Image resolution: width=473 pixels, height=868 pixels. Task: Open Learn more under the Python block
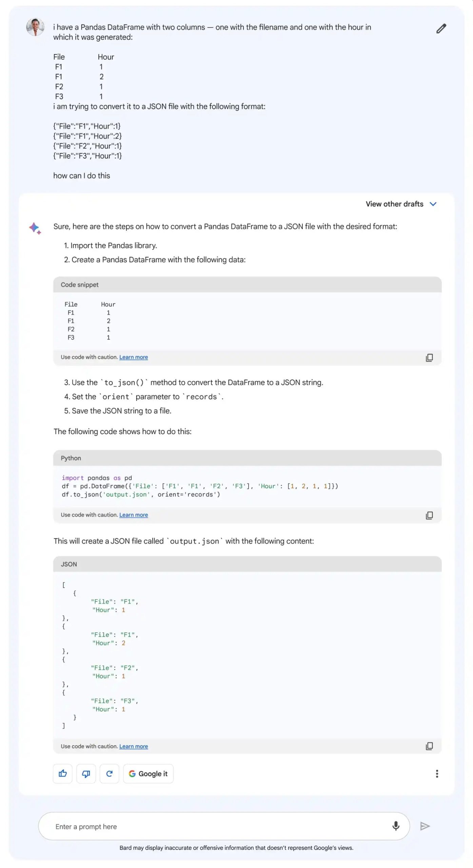pos(134,515)
